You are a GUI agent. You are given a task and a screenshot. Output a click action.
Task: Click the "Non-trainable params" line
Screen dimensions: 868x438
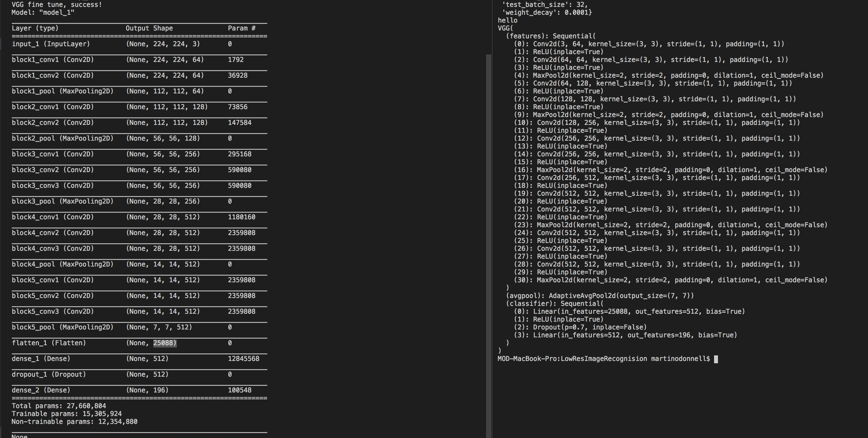coord(74,422)
